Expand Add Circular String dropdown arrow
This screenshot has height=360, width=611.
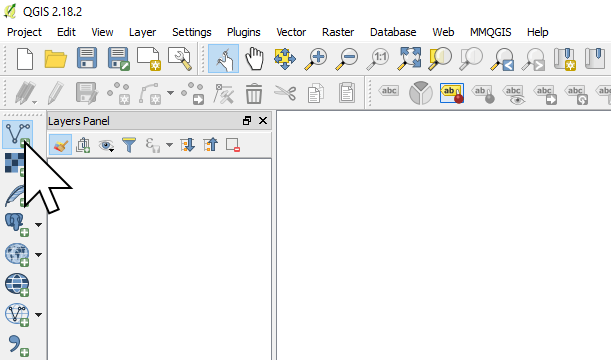[170, 93]
